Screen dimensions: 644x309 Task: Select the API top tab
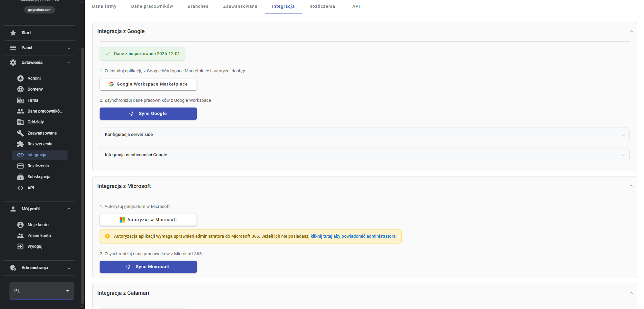(x=356, y=6)
